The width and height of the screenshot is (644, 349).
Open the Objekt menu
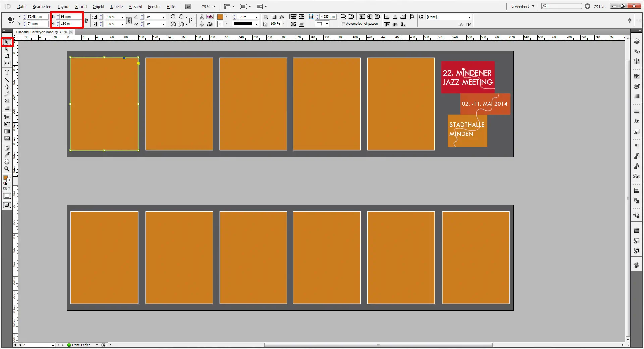pyautogui.click(x=98, y=6)
